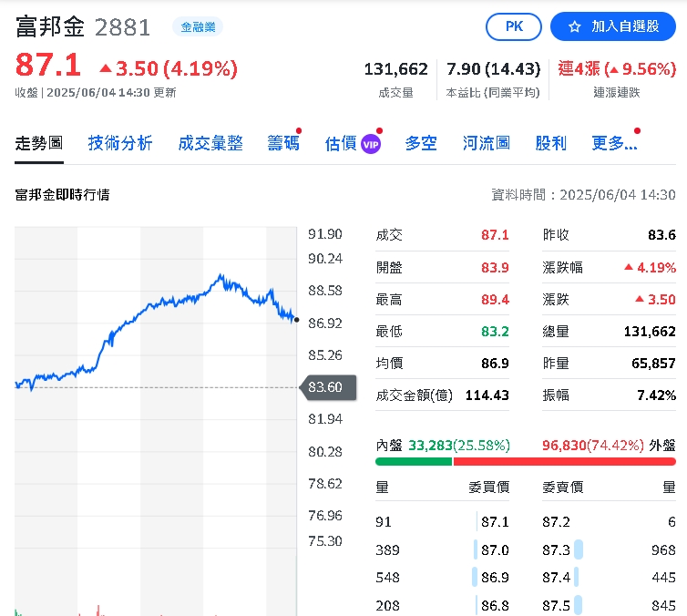This screenshot has width=687, height=616.
Task: Click the red 外盤 portion of the bar
Action: pyautogui.click(x=565, y=461)
